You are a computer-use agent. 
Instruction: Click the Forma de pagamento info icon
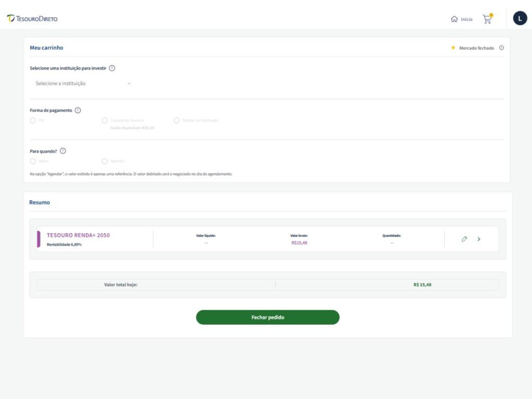coord(78,110)
